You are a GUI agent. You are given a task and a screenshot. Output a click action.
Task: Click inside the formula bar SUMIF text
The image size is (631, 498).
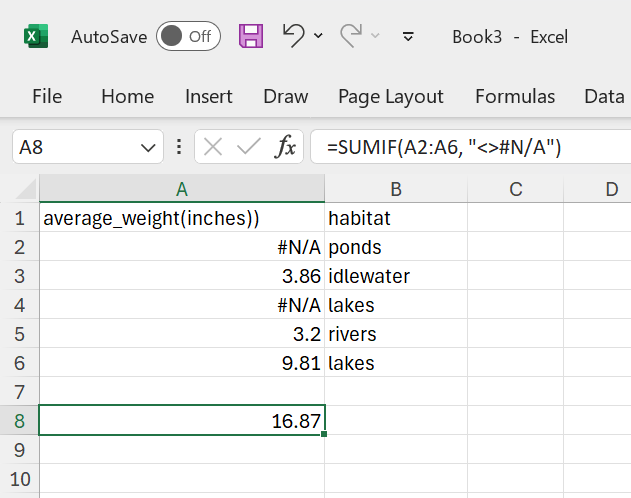tap(450, 148)
